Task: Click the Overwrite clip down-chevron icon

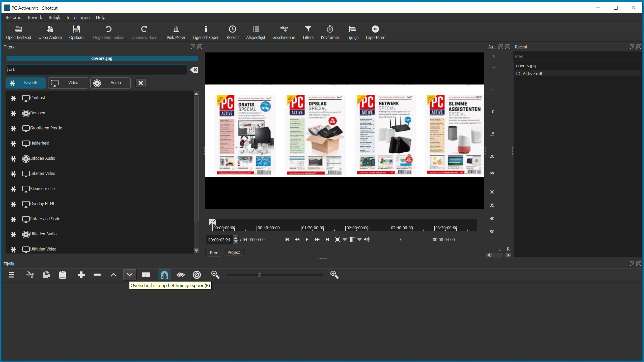Action: click(130, 275)
